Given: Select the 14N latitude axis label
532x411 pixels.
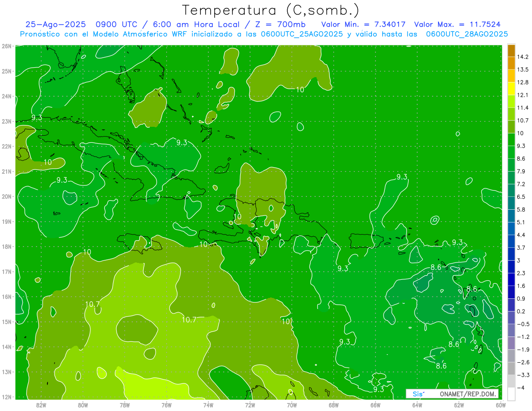Looking at the screenshot, I should pos(7,347).
